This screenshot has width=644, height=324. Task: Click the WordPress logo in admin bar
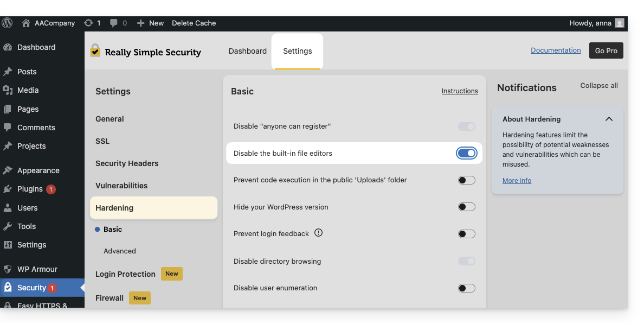pyautogui.click(x=7, y=23)
